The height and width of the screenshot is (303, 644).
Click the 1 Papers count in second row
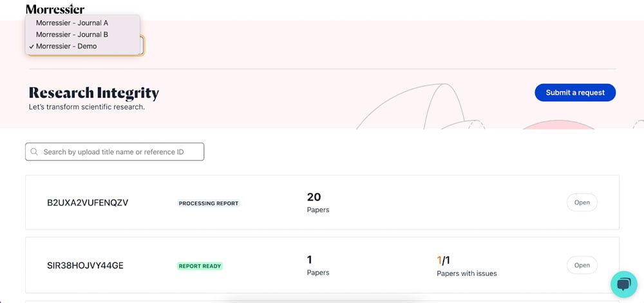point(318,266)
